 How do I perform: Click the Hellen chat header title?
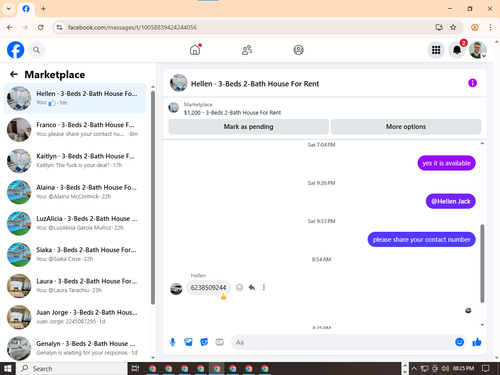pos(255,84)
